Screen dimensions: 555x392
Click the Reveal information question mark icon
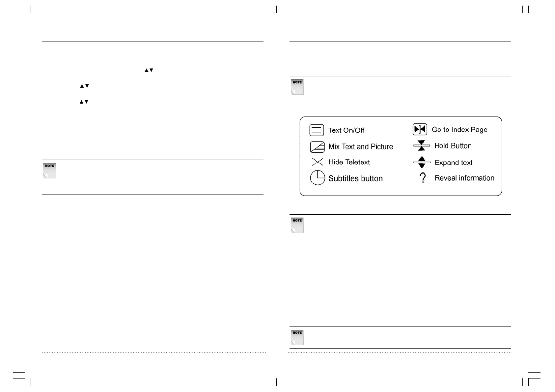423,178
